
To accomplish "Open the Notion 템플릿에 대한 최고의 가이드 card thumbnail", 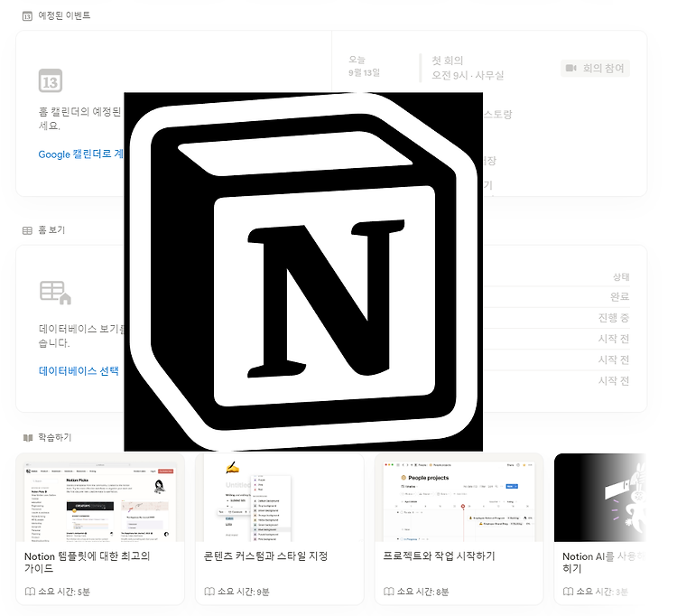I will [x=100, y=498].
